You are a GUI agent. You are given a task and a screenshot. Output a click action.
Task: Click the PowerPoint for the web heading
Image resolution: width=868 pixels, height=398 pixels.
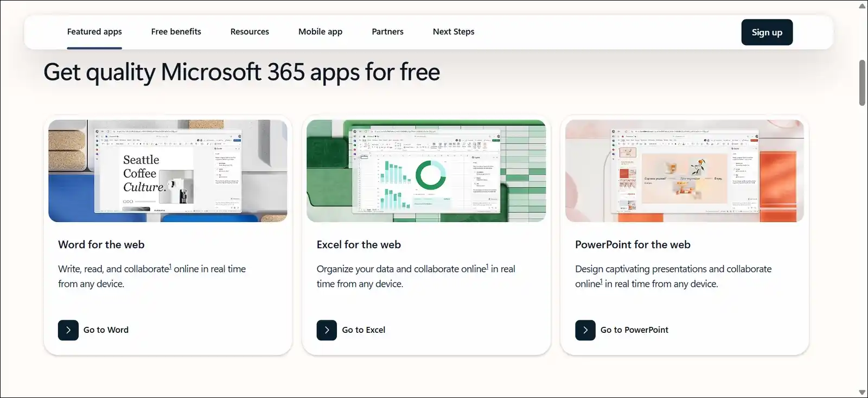click(x=633, y=245)
